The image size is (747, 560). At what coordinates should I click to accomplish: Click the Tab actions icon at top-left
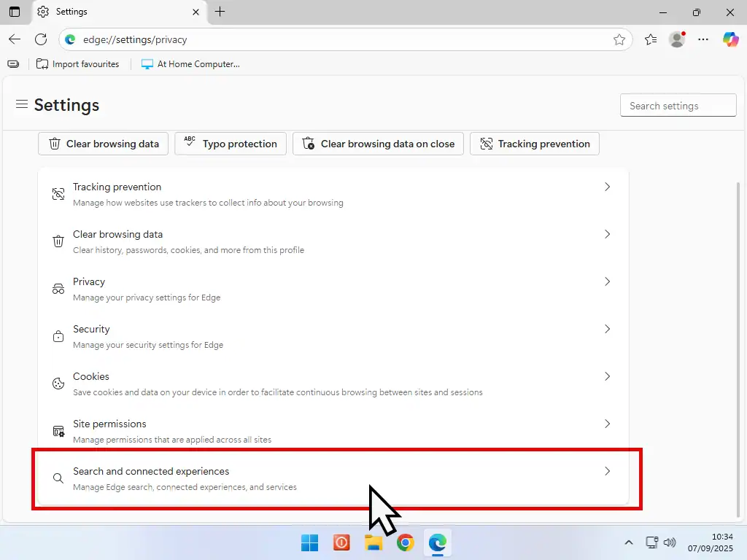[x=15, y=12]
